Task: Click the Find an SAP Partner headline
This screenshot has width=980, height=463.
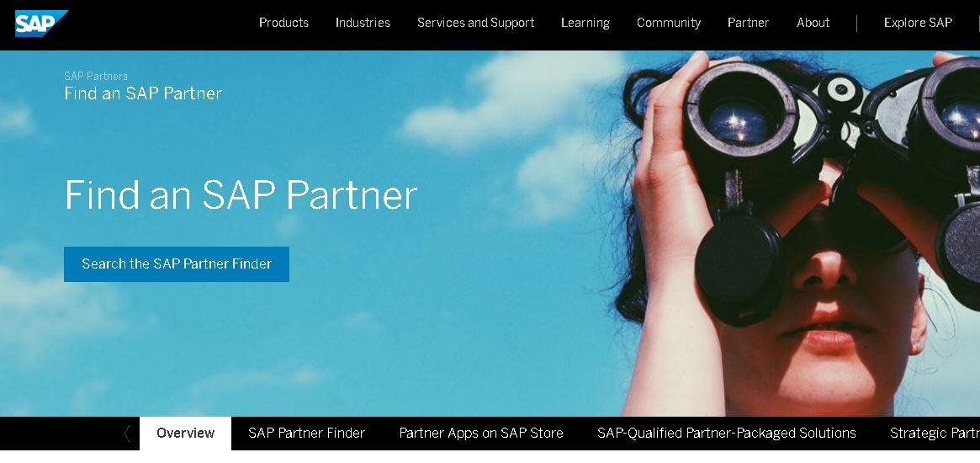Action: tap(241, 195)
